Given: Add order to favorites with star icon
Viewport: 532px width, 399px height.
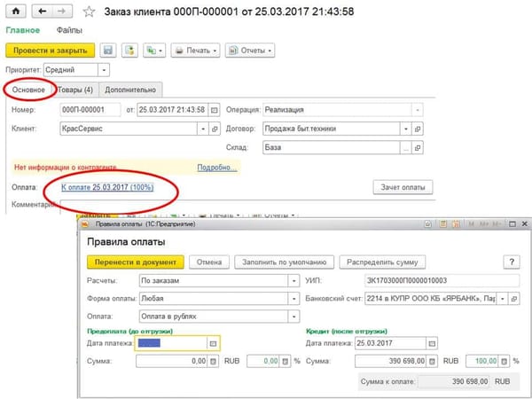Looking at the screenshot, I should click(x=88, y=12).
